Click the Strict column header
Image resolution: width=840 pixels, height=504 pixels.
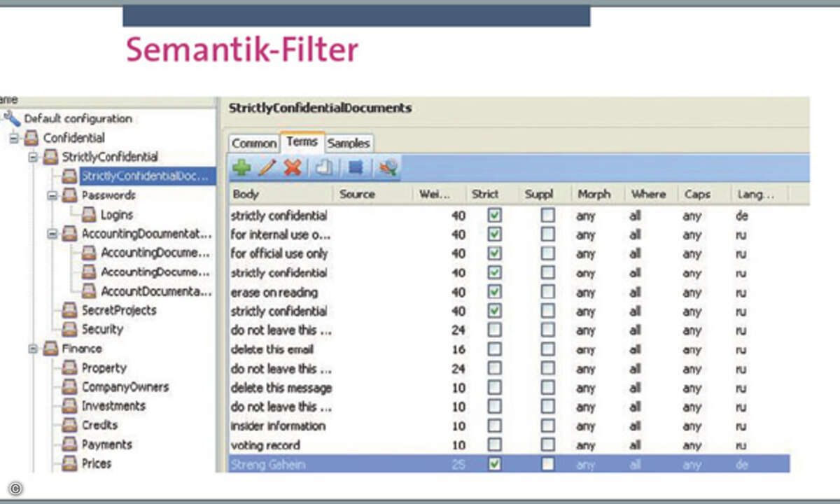[491, 194]
